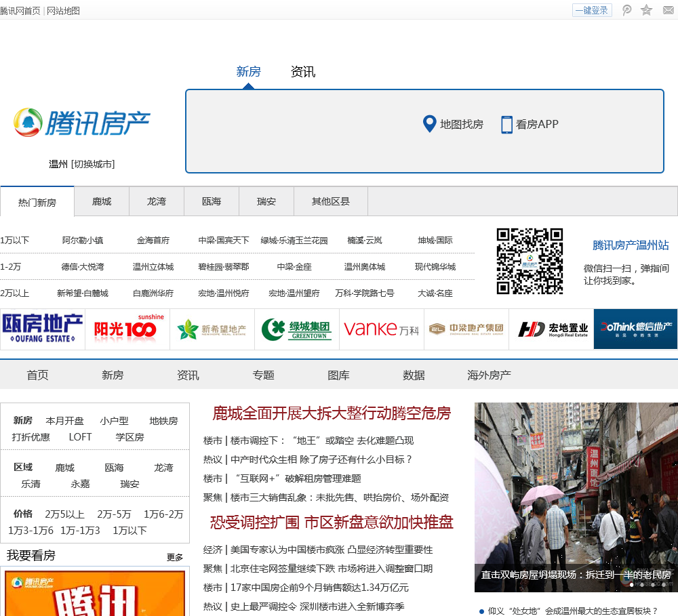Select the 新房 search tab
Viewport: 678px width, 616px height.
(x=248, y=71)
